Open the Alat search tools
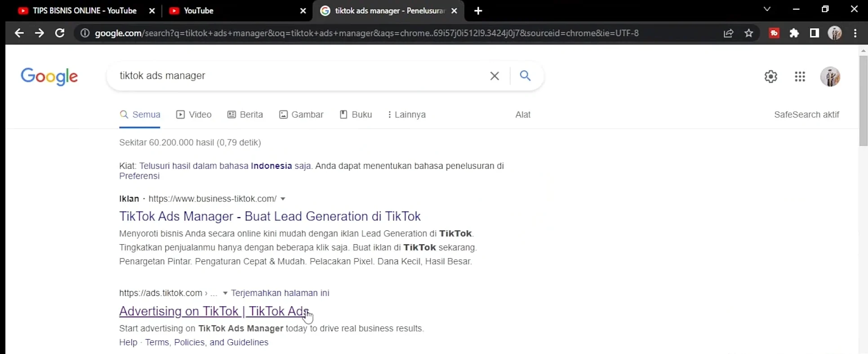This screenshot has width=868, height=354. tap(523, 115)
